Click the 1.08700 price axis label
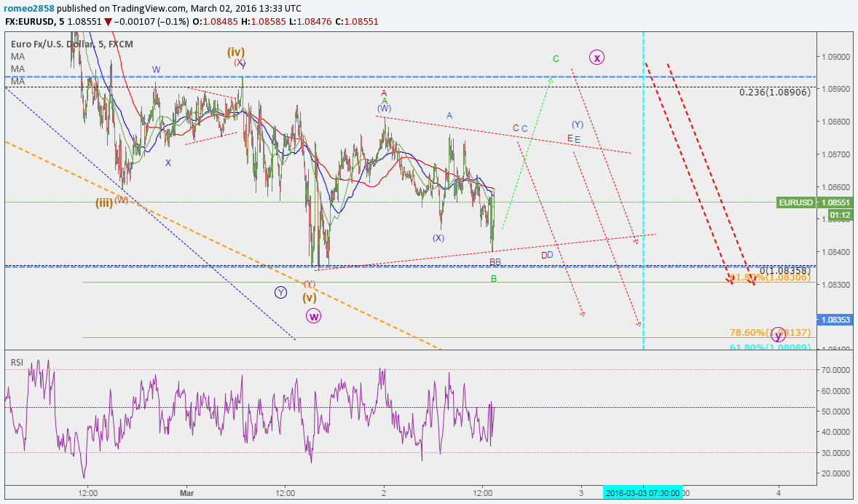Image resolution: width=858 pixels, height=504 pixels. pyautogui.click(x=835, y=155)
